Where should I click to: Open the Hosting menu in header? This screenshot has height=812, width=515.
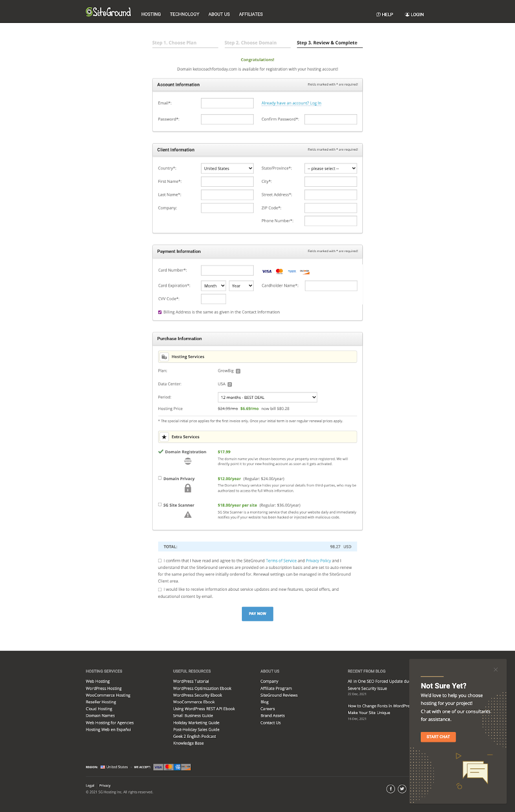click(x=151, y=14)
